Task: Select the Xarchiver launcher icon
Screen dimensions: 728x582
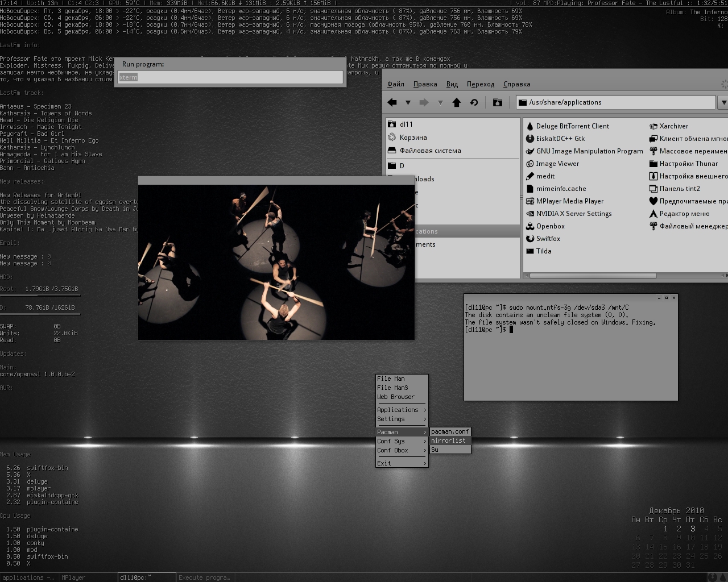Action: tap(653, 126)
